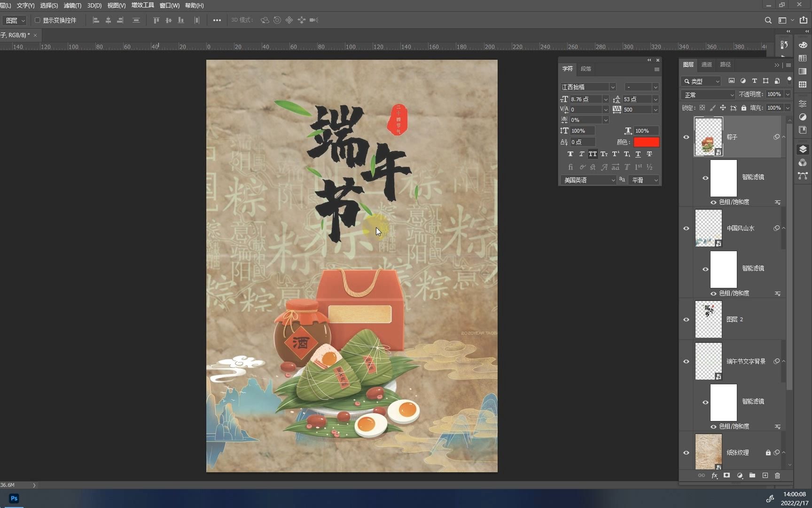Filter layers by adjustment layer icon
Viewport: 812px width, 508px height.
tap(743, 81)
